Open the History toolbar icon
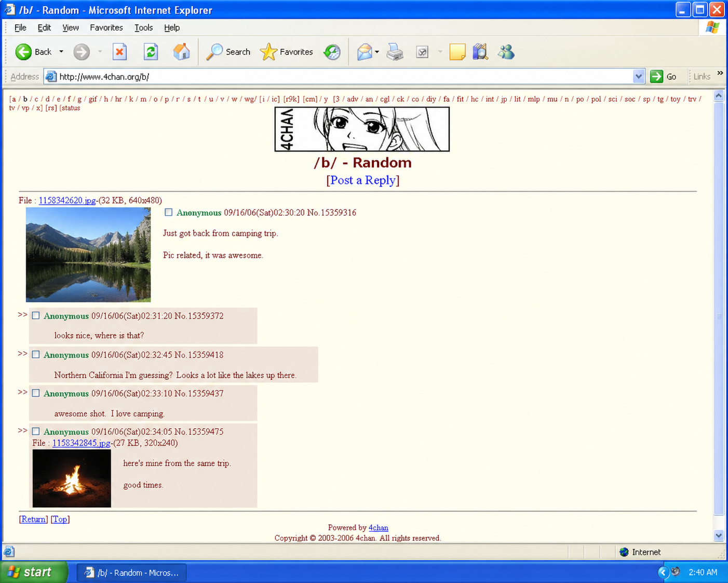The height and width of the screenshot is (583, 728). pos(332,52)
